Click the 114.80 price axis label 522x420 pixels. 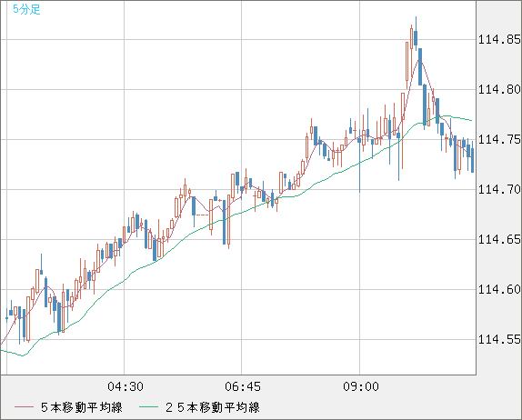pos(499,89)
